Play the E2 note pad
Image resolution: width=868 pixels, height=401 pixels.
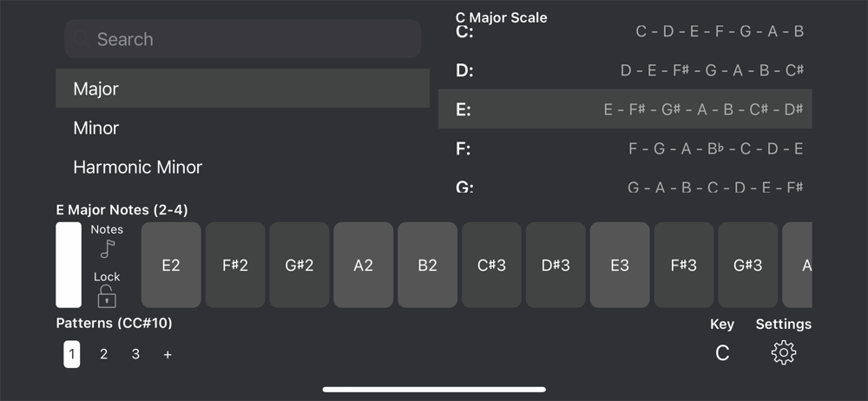[171, 265]
